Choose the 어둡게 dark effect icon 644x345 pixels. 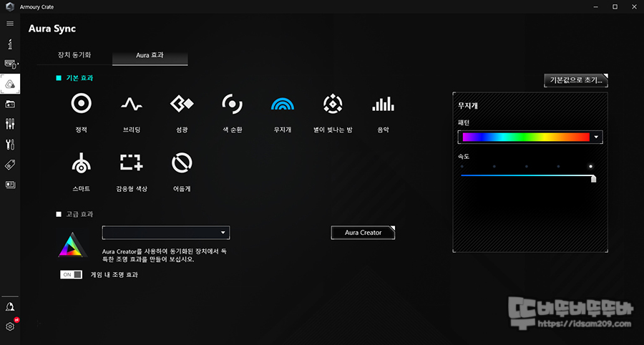point(182,163)
